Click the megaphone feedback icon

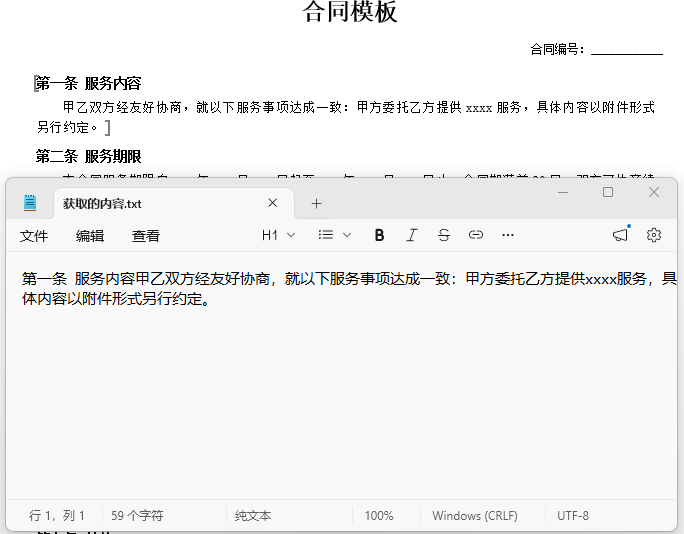[620, 235]
